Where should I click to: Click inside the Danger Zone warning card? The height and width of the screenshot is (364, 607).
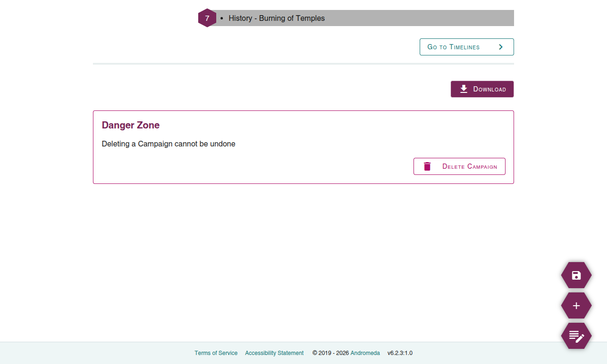click(x=303, y=147)
